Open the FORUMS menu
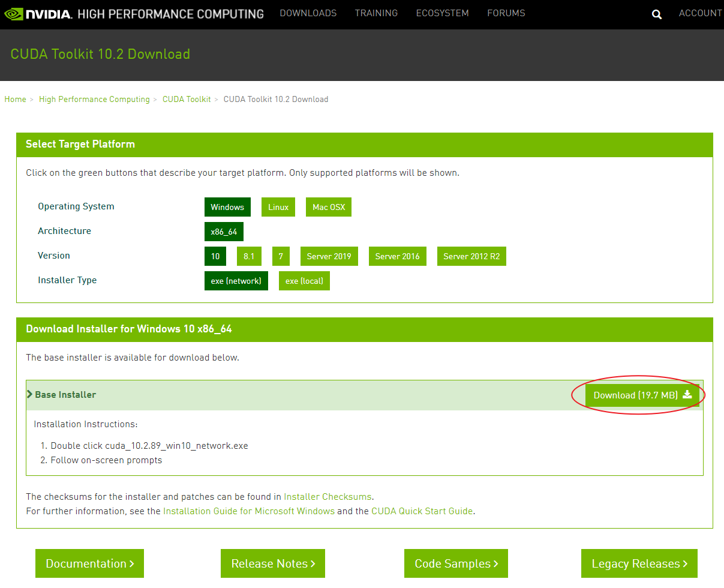Image resolution: width=724 pixels, height=588 pixels. click(x=506, y=13)
